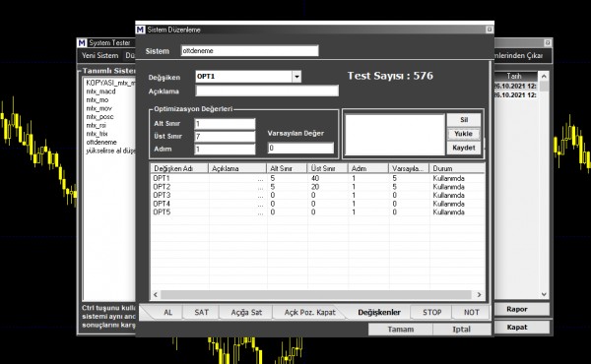This screenshot has height=364, width=591.
Task: Click the Tarih column header in System Tester
Action: [515, 76]
